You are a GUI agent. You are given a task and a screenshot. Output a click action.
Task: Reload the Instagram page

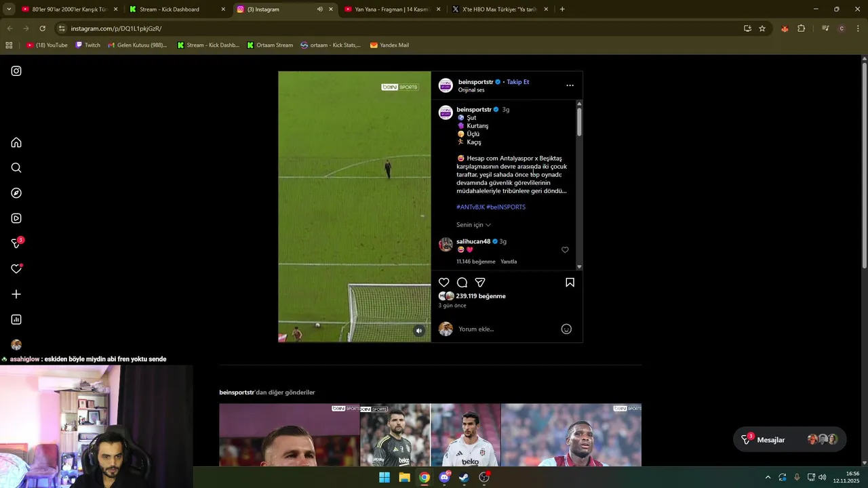(x=42, y=28)
